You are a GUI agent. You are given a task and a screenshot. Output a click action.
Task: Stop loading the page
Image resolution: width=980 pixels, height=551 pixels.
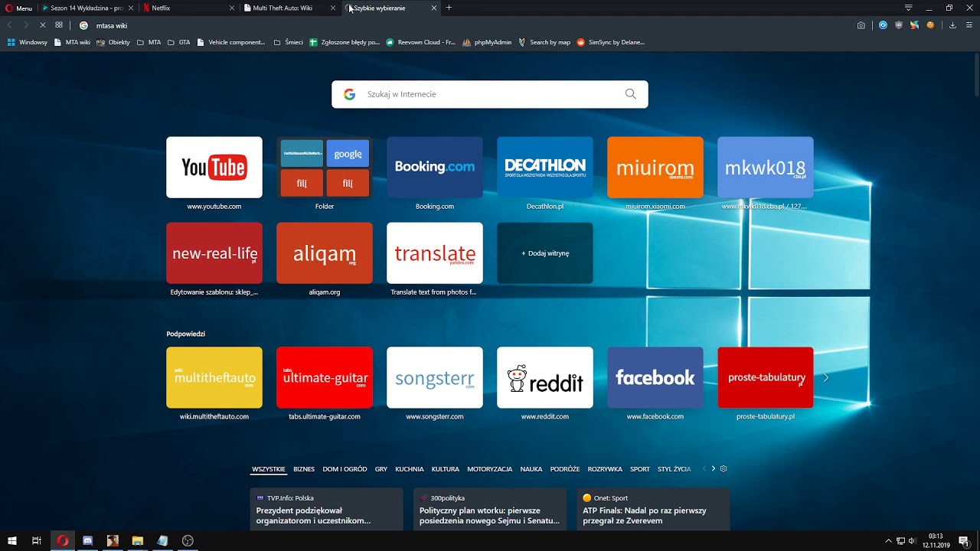[42, 25]
